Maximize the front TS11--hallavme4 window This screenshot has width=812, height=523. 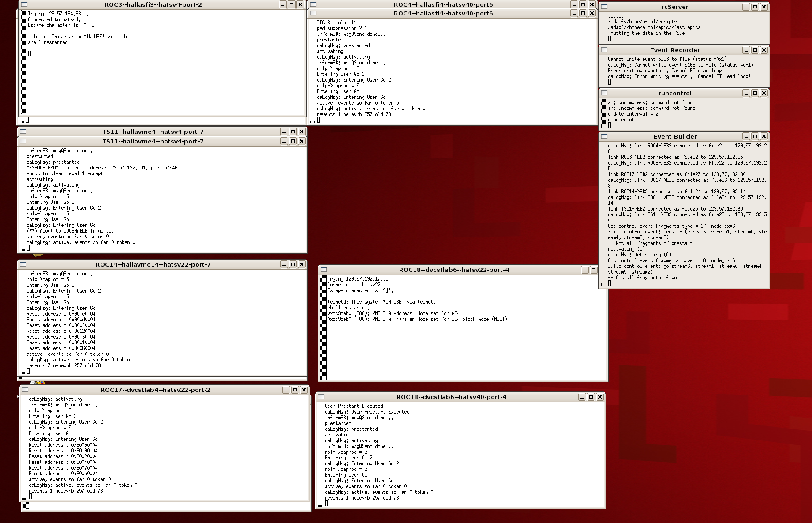(293, 141)
